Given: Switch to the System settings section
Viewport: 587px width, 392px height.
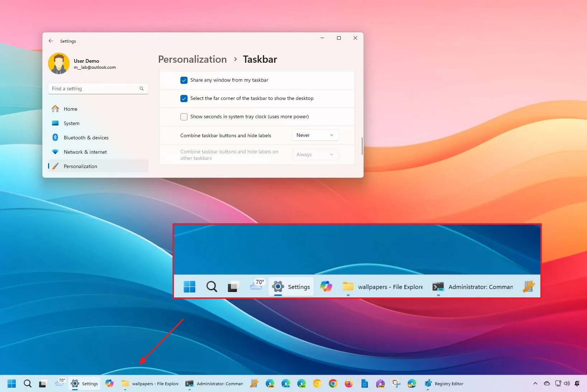Looking at the screenshot, I should tap(71, 123).
